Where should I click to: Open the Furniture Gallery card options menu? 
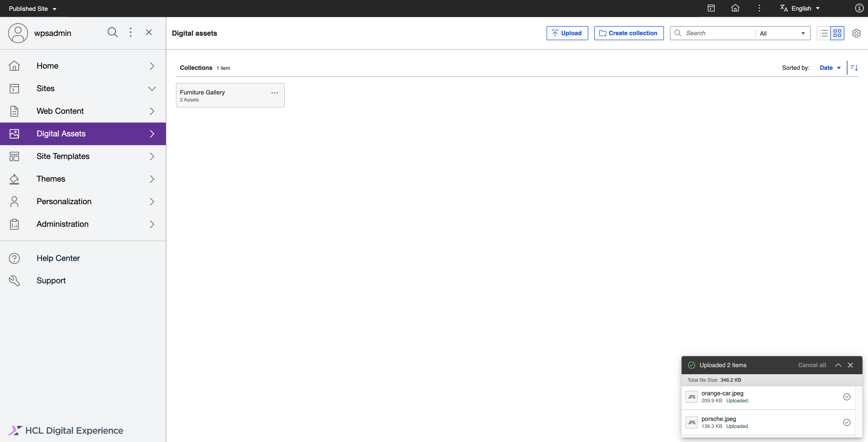tap(274, 93)
